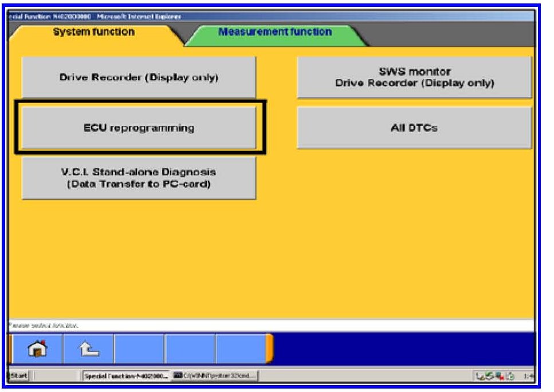Open the Windows Start menu

pyautogui.click(x=17, y=376)
